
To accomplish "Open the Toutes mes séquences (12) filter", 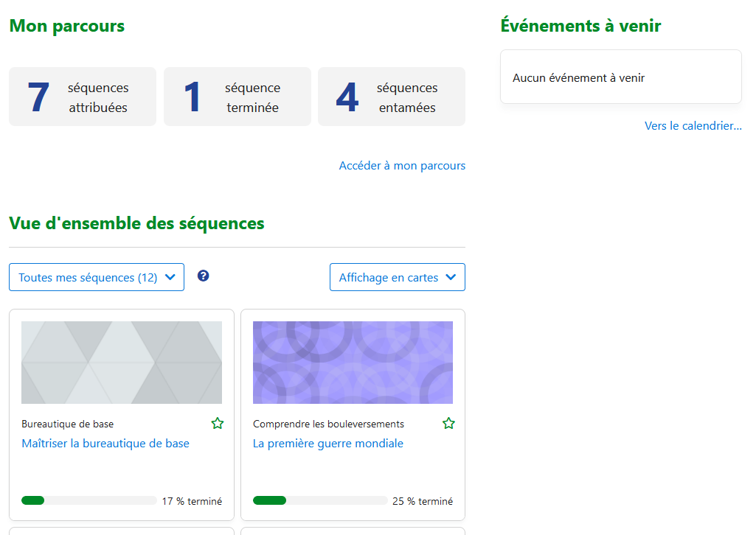I will coord(97,278).
